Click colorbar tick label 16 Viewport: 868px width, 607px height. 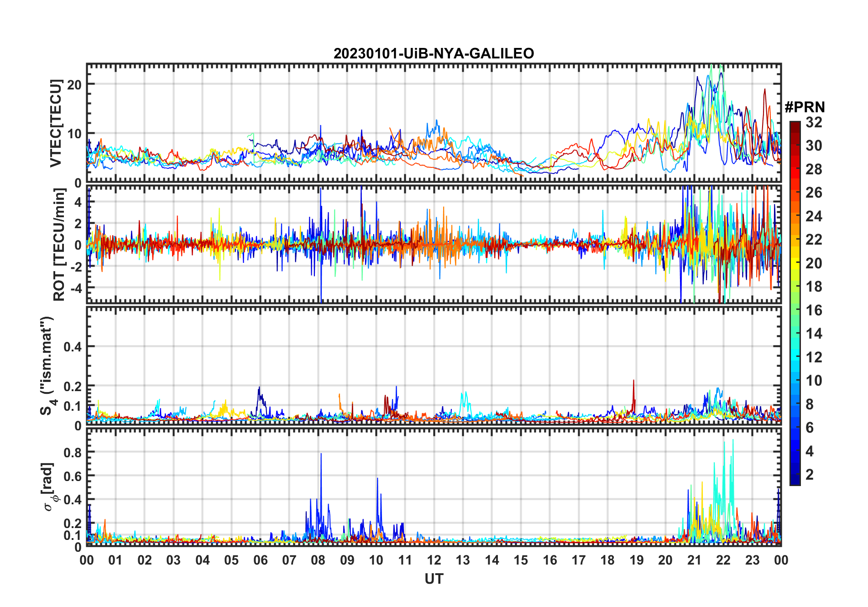point(814,310)
